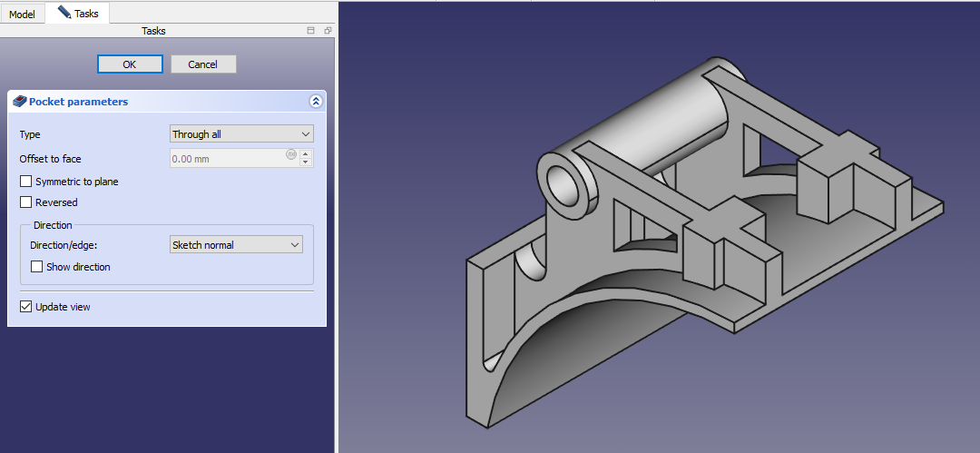Click the Tasks panel float/undock icon
980x453 pixels.
(x=328, y=31)
